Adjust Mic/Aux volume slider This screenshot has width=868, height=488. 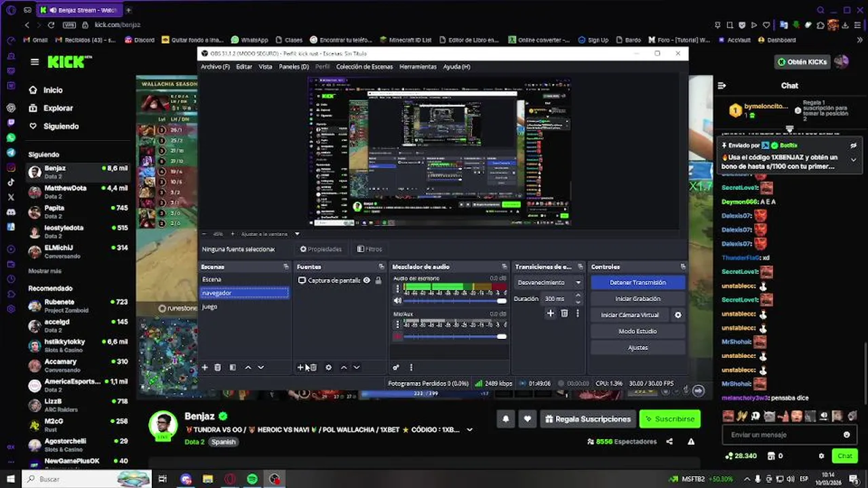(x=455, y=337)
